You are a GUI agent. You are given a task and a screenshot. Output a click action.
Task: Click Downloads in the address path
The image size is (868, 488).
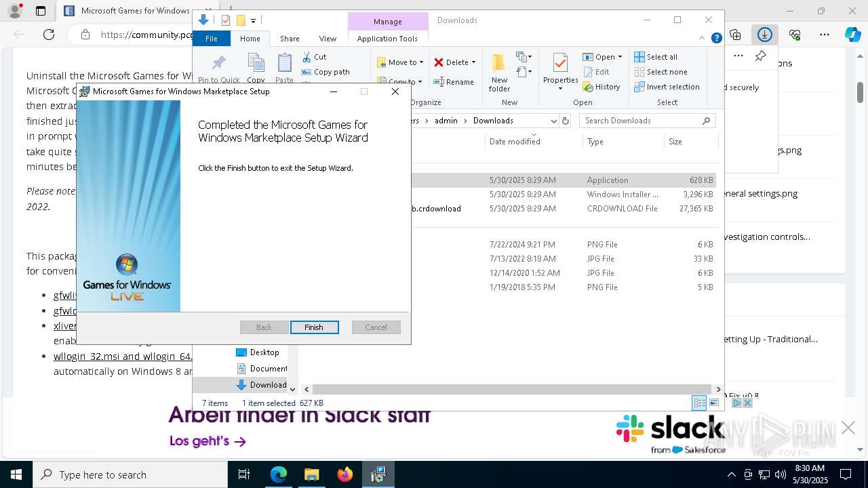[493, 121]
